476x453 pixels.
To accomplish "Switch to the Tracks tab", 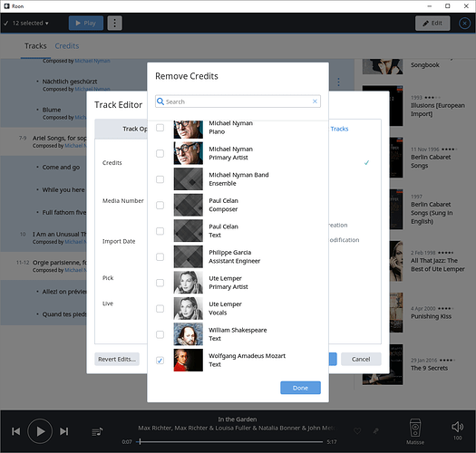I will tap(35, 46).
